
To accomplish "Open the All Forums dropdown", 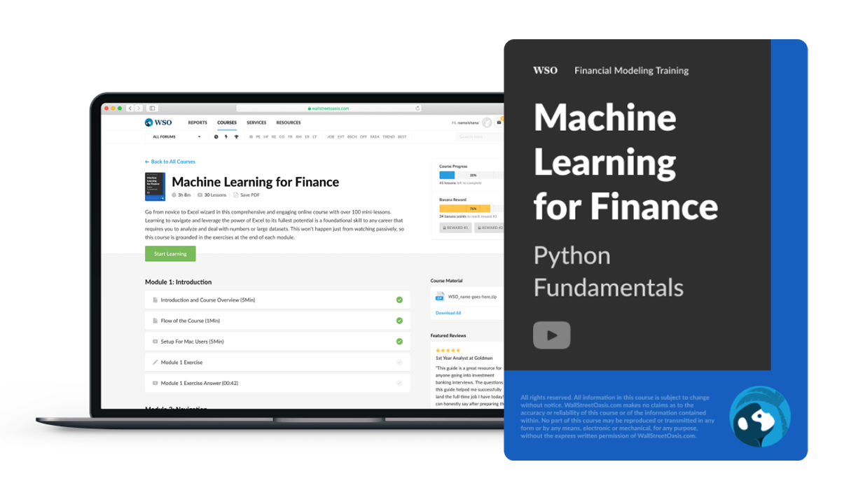I will [177, 137].
